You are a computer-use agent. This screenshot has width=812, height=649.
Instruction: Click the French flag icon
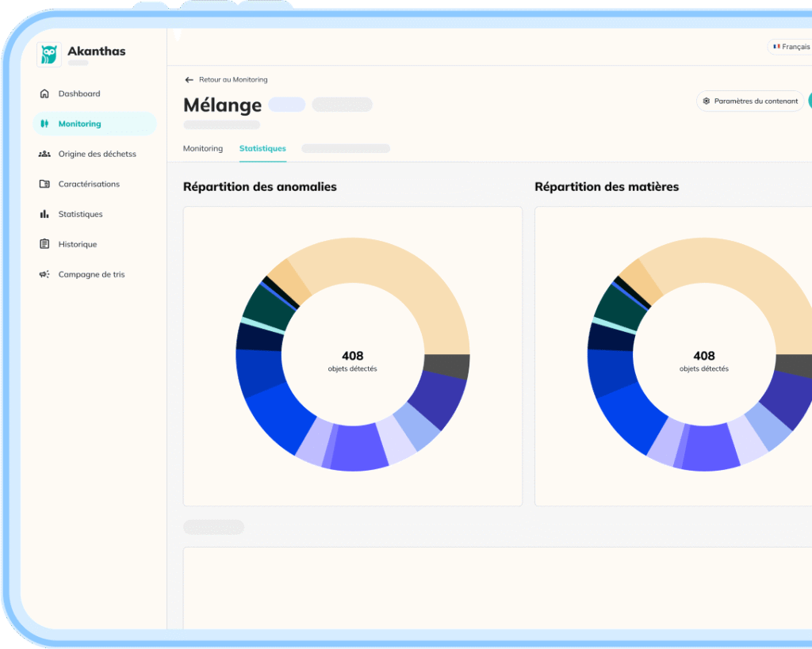(x=776, y=47)
